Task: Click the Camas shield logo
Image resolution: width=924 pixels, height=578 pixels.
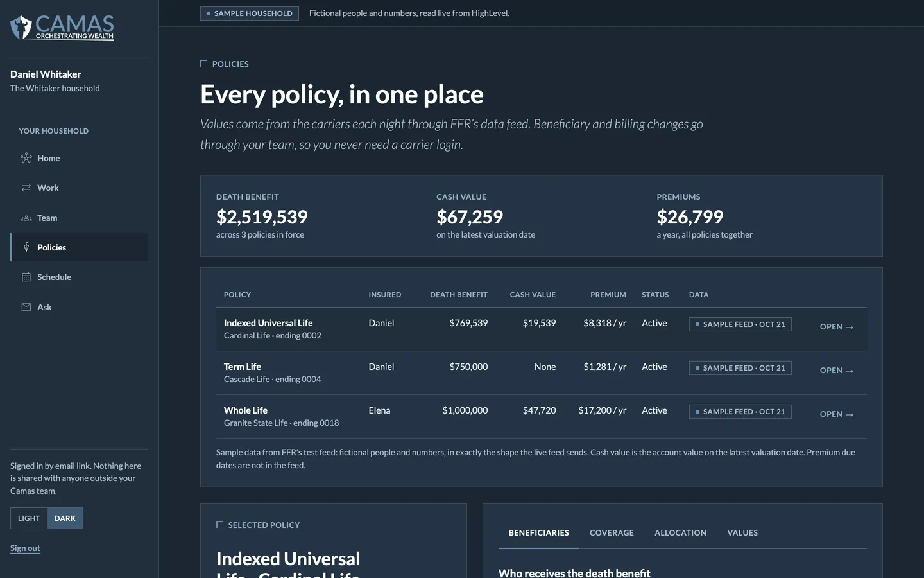Action: point(21,27)
